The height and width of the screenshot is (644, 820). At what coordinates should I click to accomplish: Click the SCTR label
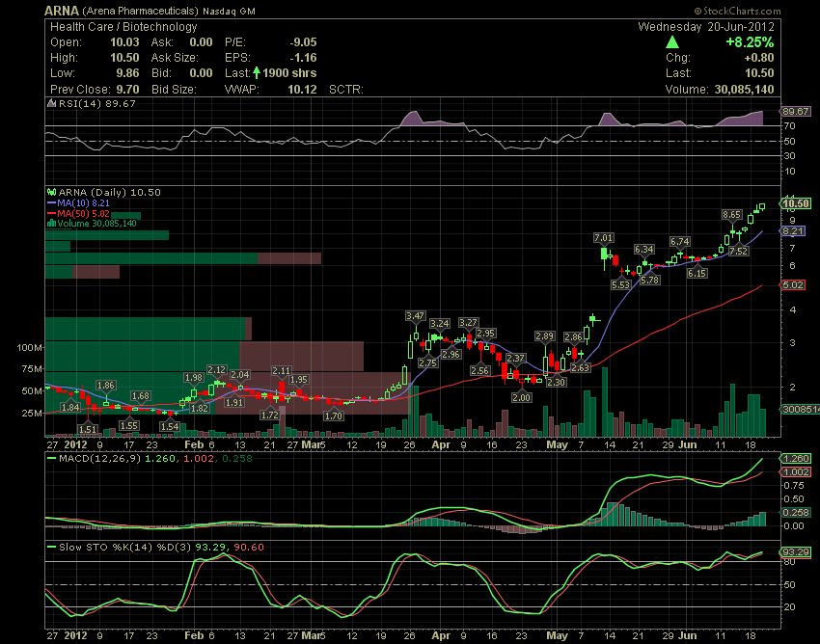345,90
